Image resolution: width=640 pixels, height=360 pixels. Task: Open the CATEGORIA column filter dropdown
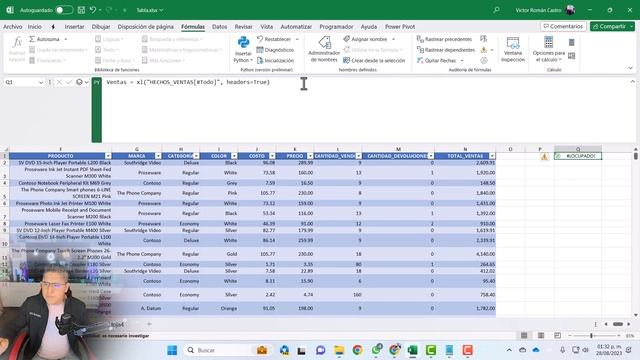[196, 156]
